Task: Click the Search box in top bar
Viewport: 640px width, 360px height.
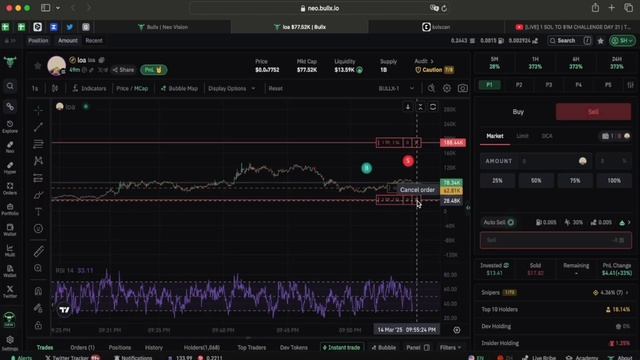Action: [x=570, y=41]
